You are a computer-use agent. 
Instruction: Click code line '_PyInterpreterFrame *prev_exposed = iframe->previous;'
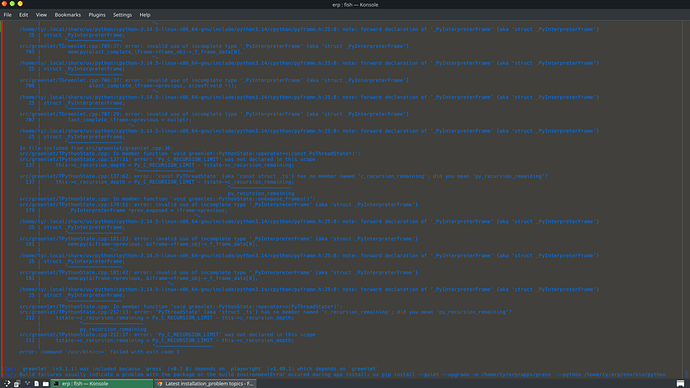[147, 210]
